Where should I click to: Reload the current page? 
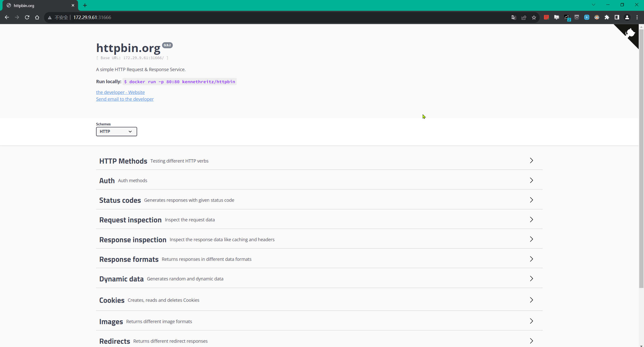[x=27, y=17]
